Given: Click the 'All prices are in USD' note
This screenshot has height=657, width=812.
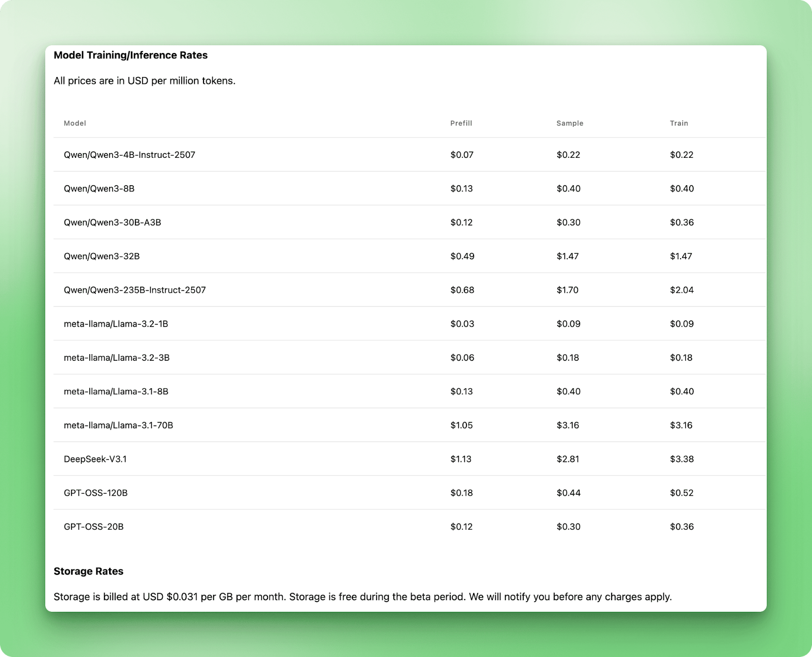Looking at the screenshot, I should [145, 81].
